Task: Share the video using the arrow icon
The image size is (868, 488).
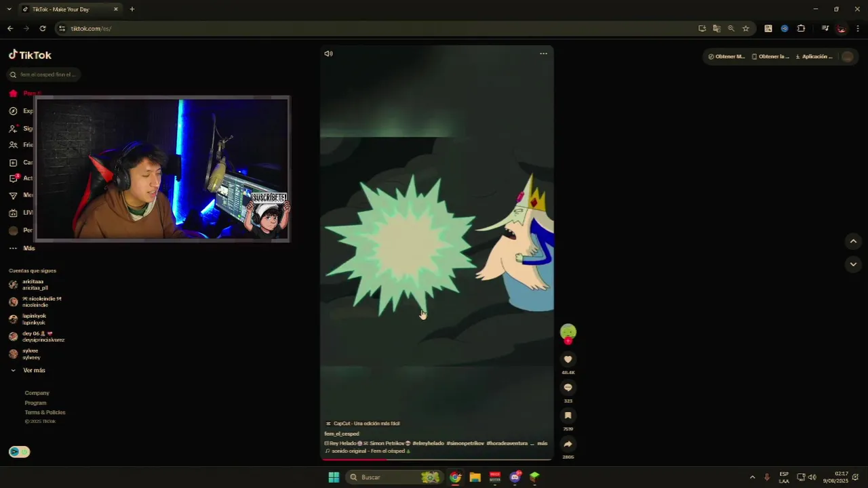Action: click(568, 444)
